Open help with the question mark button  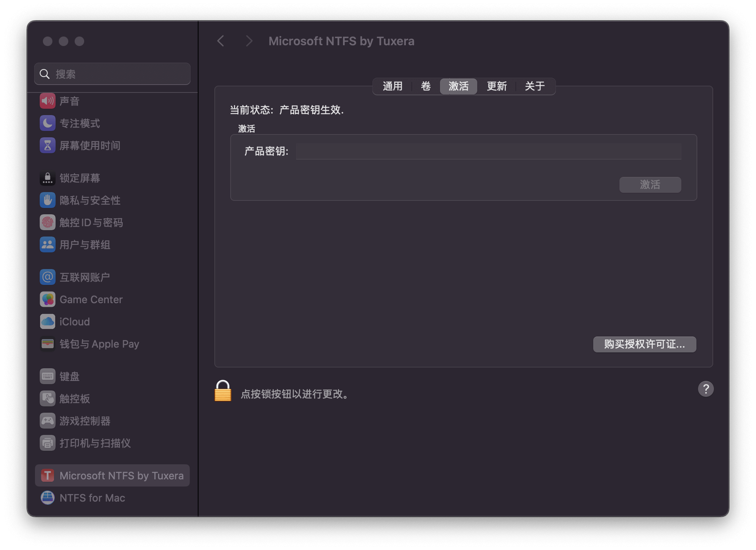pos(706,389)
